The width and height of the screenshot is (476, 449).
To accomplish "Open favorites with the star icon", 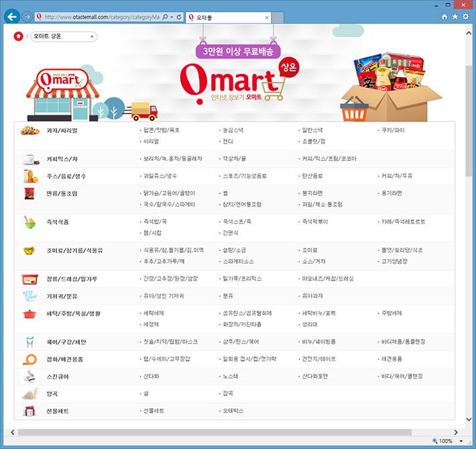I will [455, 16].
